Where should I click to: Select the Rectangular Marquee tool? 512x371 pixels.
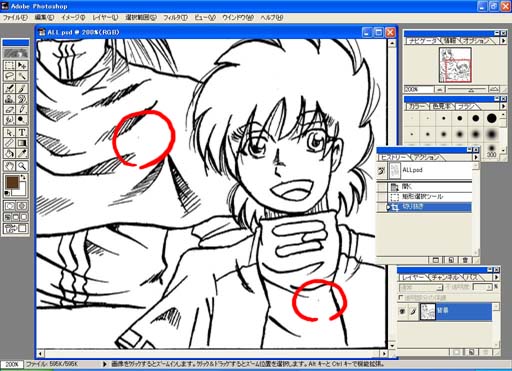click(x=10, y=65)
